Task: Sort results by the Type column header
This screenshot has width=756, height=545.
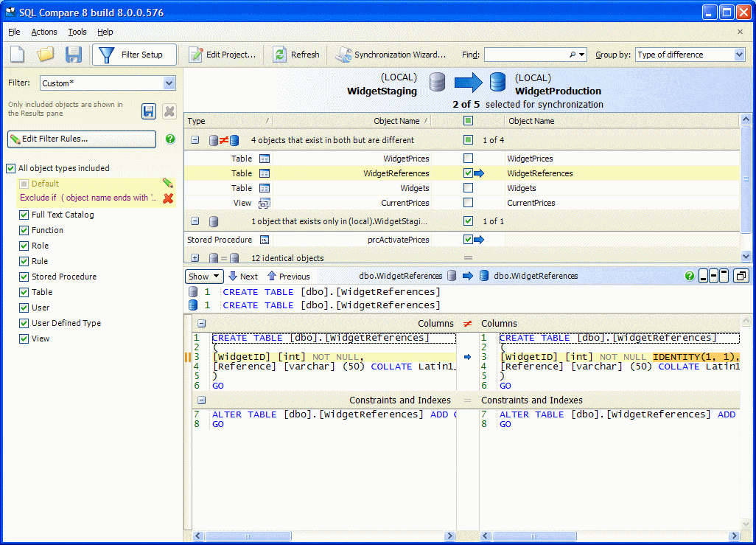Action: tap(228, 121)
